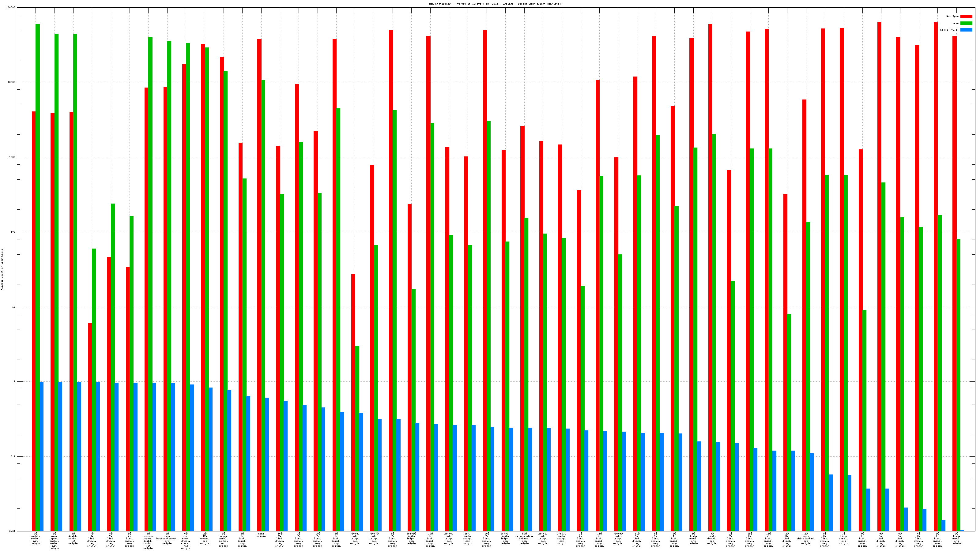Image resolution: width=980 pixels, height=551 pixels.
Task: Click the 'Message Count or Spam Score' axis label
Action: [x=2, y=270]
